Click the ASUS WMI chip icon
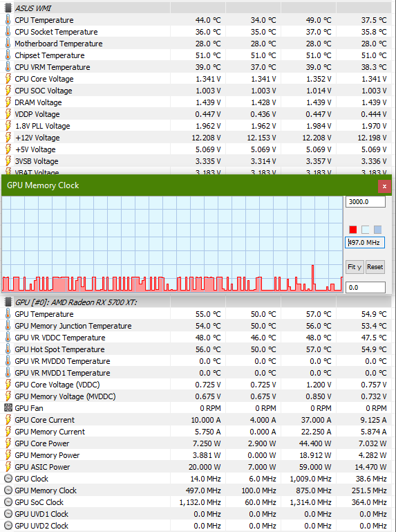The image size is (396, 532). point(8,8)
